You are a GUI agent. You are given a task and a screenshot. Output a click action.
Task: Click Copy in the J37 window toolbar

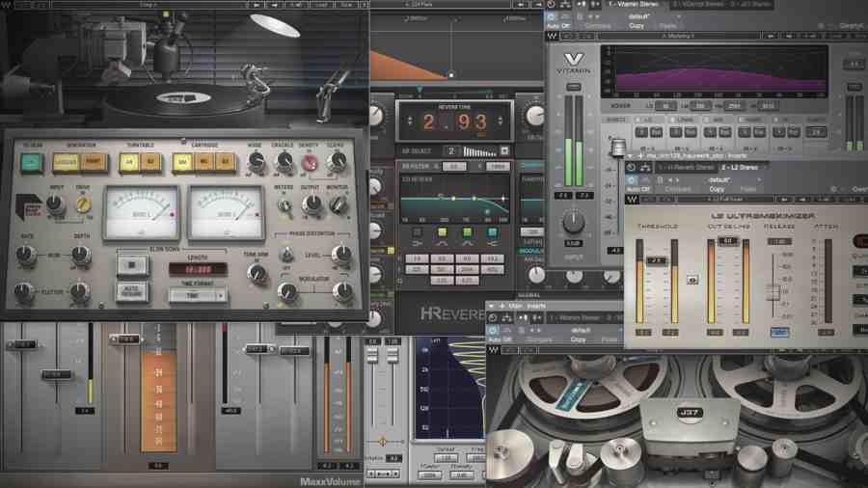point(578,339)
